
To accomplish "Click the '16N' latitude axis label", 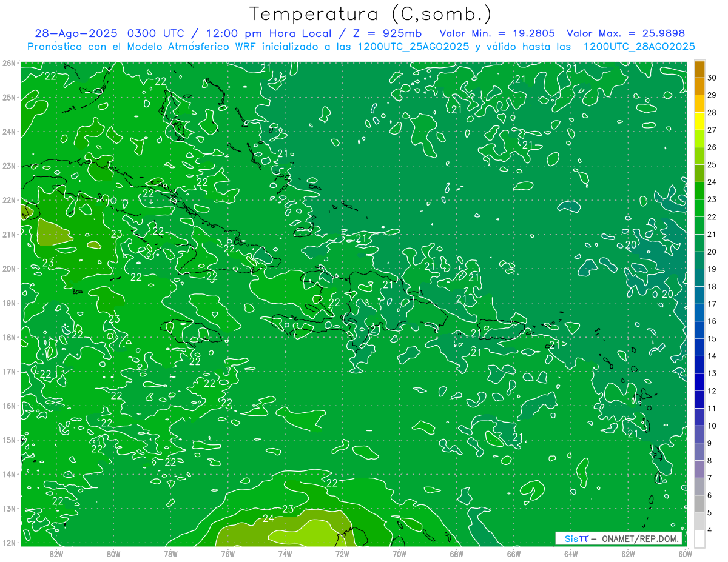I will (x=9, y=406).
